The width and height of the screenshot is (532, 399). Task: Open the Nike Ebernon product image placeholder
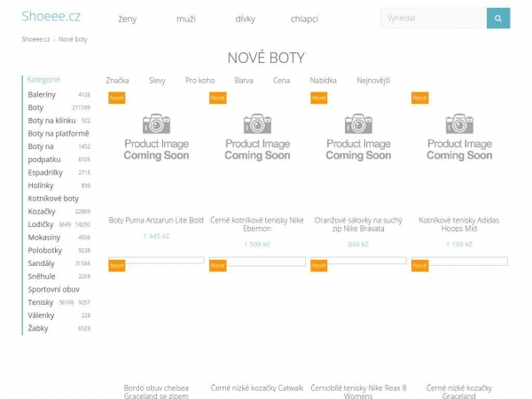click(257, 137)
